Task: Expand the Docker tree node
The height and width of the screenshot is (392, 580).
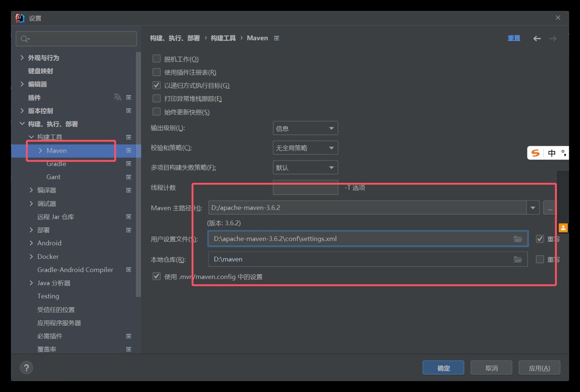Action: coord(31,256)
